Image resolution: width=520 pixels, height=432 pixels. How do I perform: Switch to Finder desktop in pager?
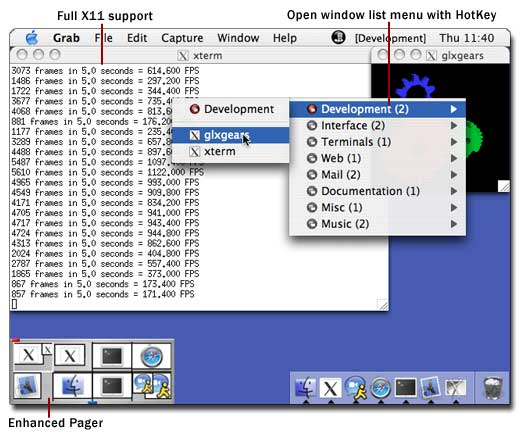72,386
